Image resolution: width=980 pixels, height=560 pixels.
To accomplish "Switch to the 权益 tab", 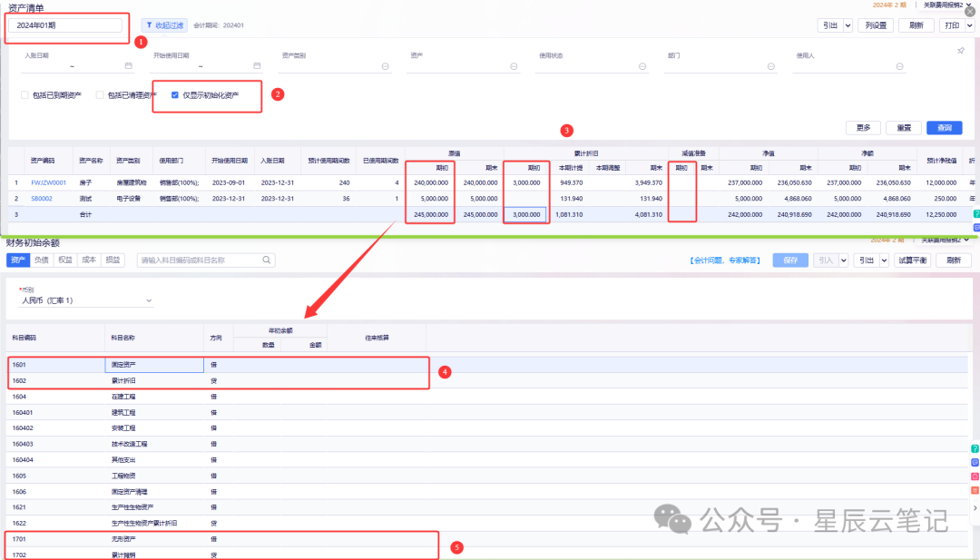I will click(x=65, y=260).
